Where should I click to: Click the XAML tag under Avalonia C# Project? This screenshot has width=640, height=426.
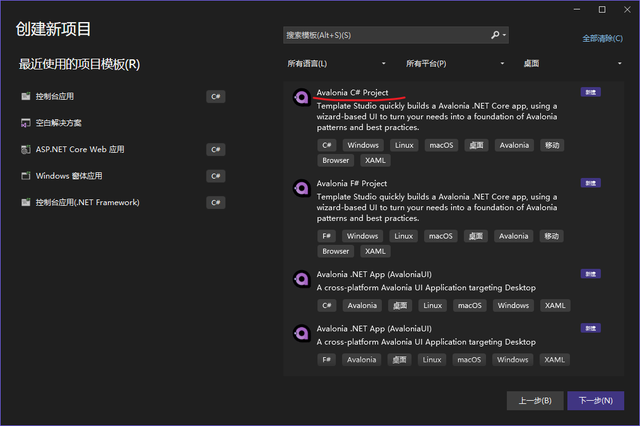coord(375,160)
